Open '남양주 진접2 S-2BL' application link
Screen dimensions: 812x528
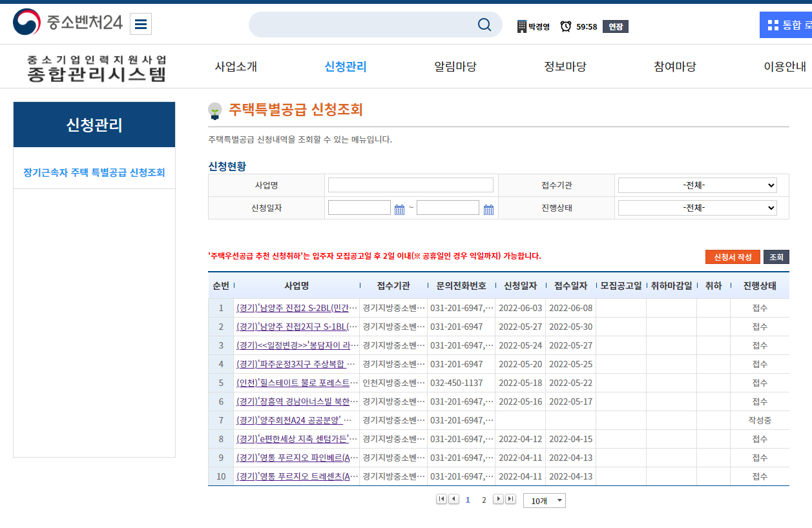click(x=297, y=308)
